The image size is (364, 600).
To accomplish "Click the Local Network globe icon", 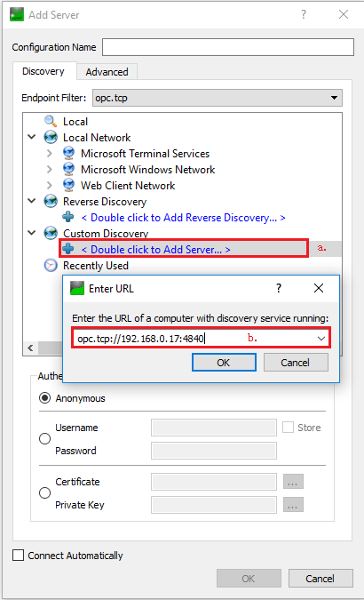I will coord(51,138).
